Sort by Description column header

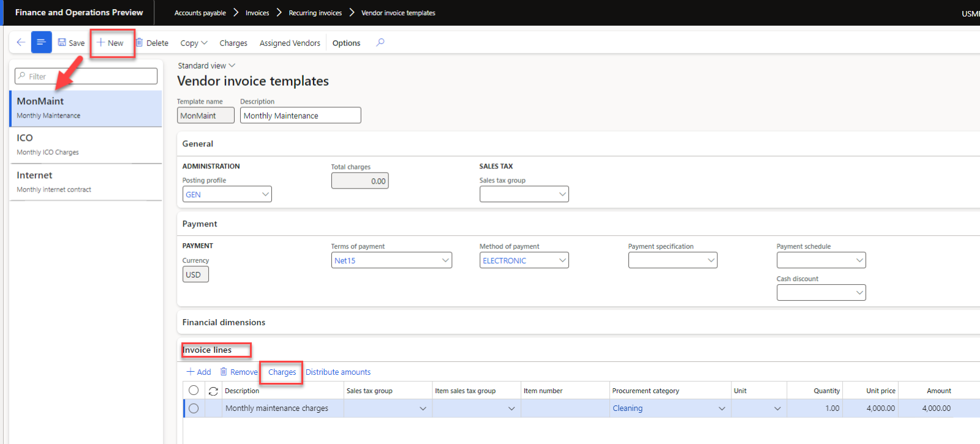[x=242, y=391]
